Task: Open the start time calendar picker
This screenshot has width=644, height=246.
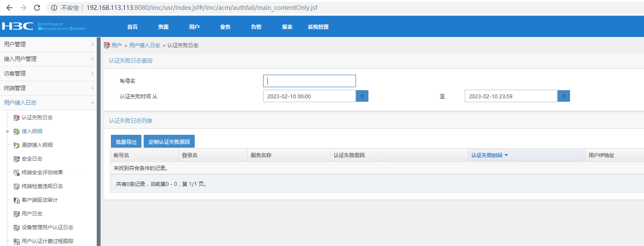Action: point(362,96)
